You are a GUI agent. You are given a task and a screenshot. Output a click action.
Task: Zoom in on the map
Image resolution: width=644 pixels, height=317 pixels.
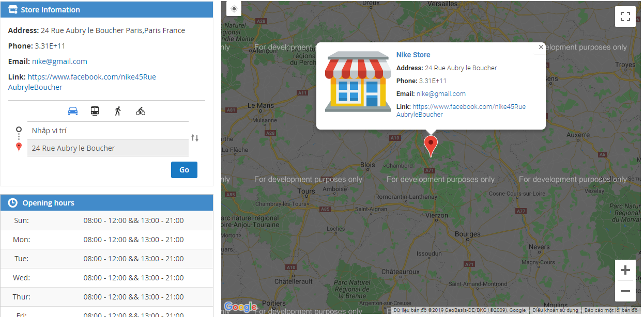pos(625,270)
